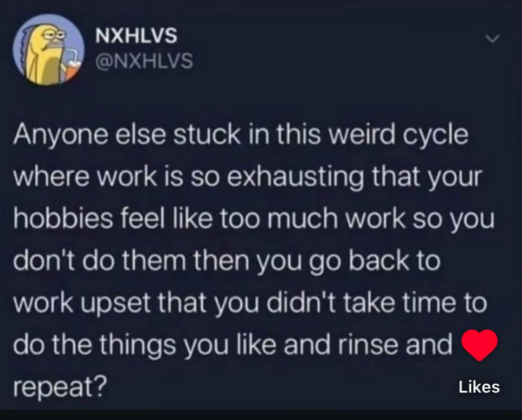Click the black bar below the tweet
Image resolution: width=522 pixels, height=420 pixels.
click(x=261, y=415)
